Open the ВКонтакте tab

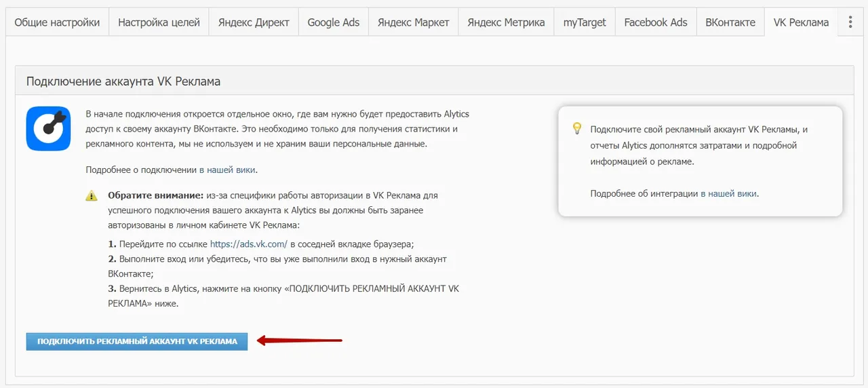(730, 22)
